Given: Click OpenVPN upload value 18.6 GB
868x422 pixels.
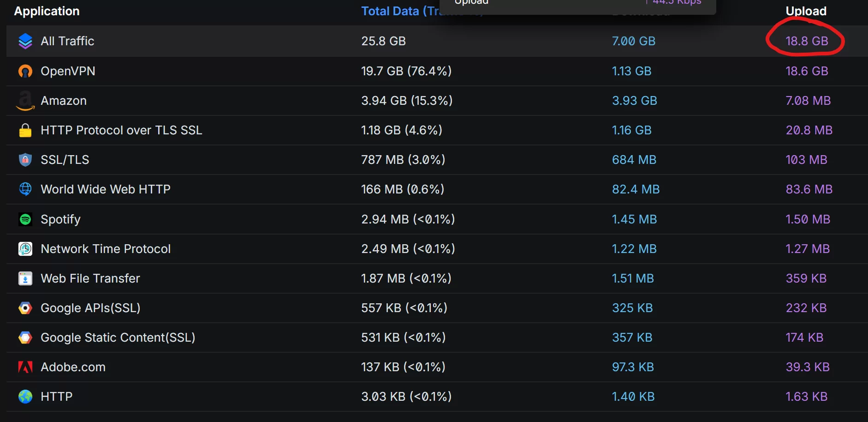Looking at the screenshot, I should point(807,71).
